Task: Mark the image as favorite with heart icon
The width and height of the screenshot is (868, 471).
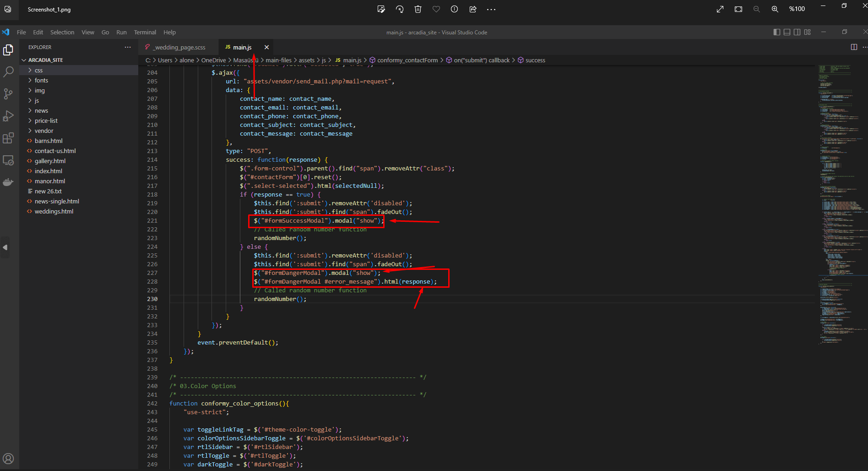Action: 436,9
